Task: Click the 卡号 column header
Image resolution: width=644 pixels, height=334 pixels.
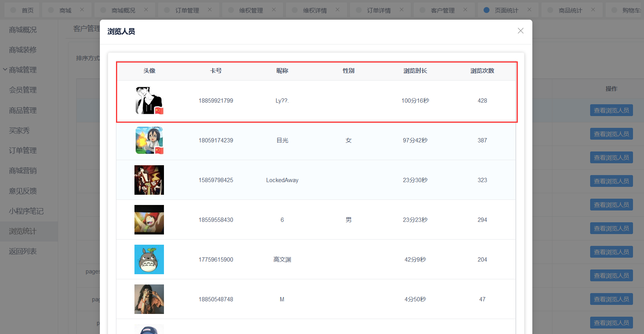Action: tap(216, 71)
